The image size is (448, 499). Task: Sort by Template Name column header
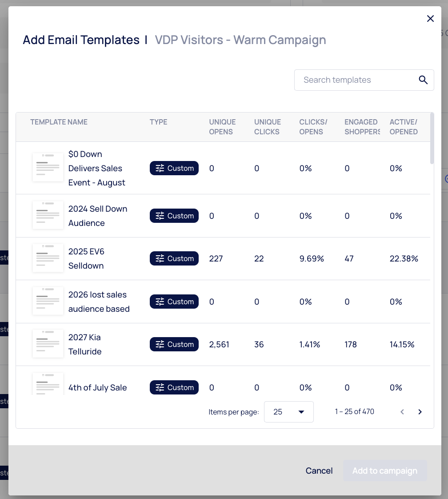[x=59, y=122]
